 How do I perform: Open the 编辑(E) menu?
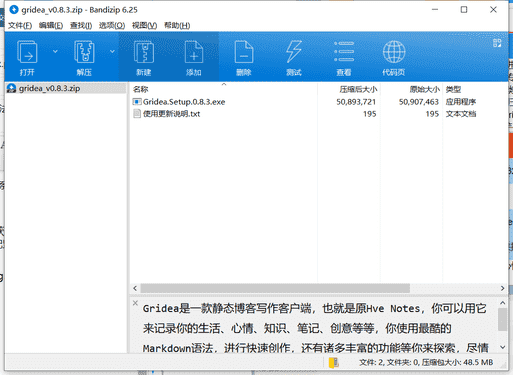(x=51, y=25)
